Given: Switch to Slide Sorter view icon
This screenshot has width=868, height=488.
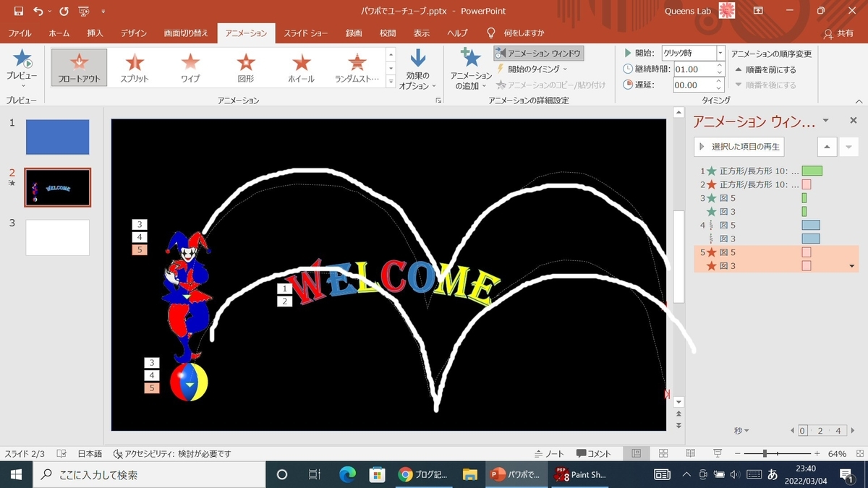Looking at the screenshot, I should click(663, 453).
